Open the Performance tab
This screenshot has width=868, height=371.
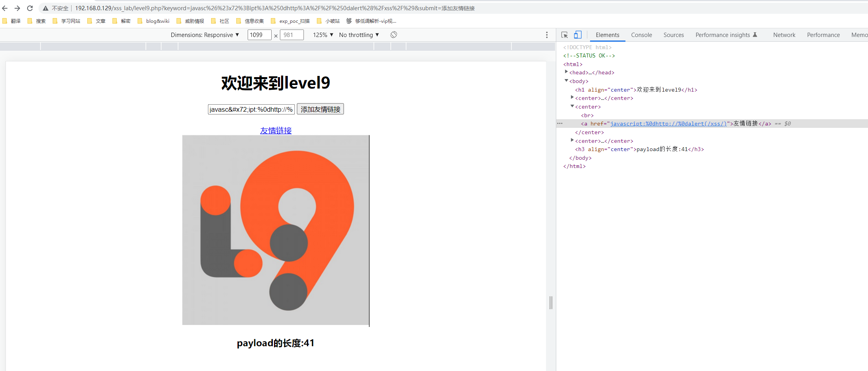click(x=823, y=35)
